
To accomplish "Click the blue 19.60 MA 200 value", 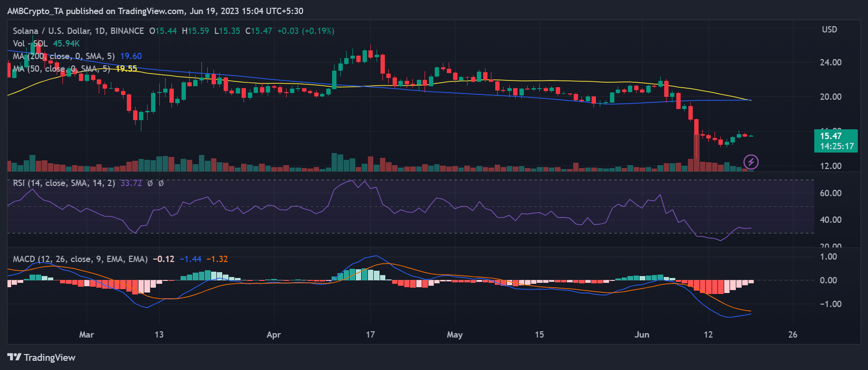I will [131, 56].
